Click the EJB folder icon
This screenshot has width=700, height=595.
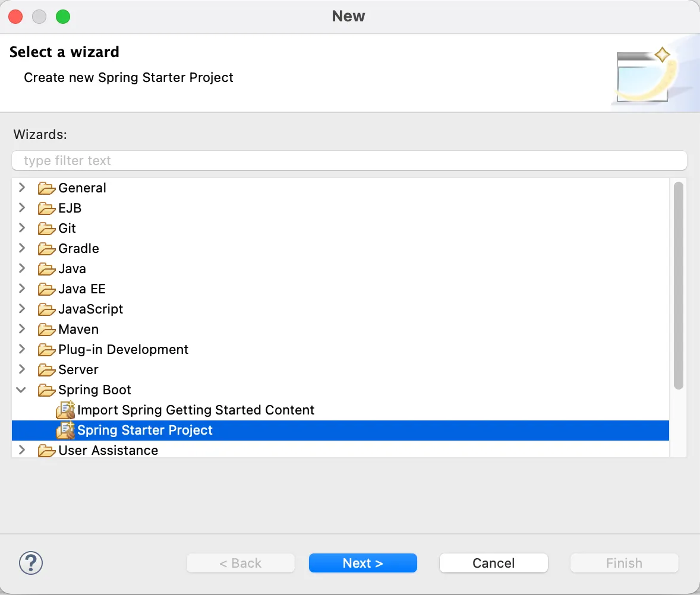pos(46,208)
